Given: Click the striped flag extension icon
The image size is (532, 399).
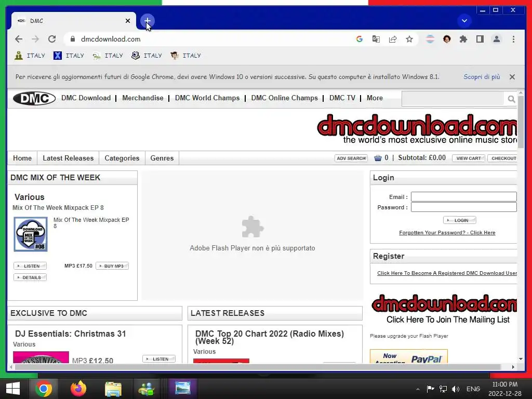Looking at the screenshot, I should 430,39.
